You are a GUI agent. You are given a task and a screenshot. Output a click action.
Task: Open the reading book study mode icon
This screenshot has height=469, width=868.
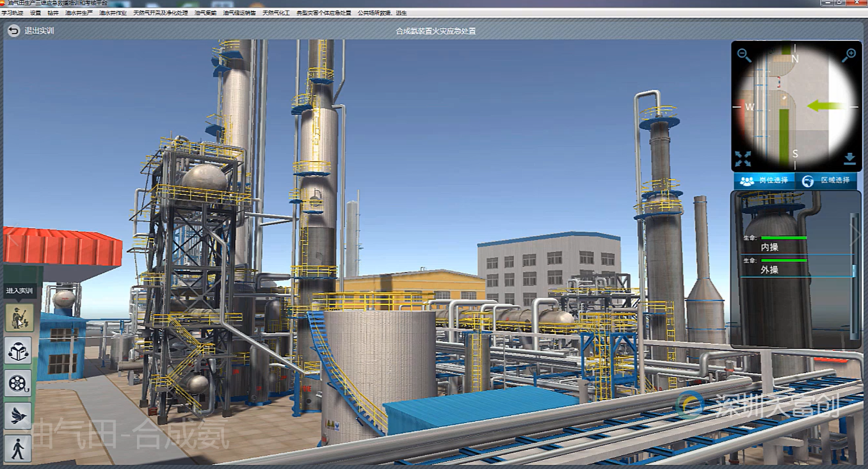click(19, 351)
